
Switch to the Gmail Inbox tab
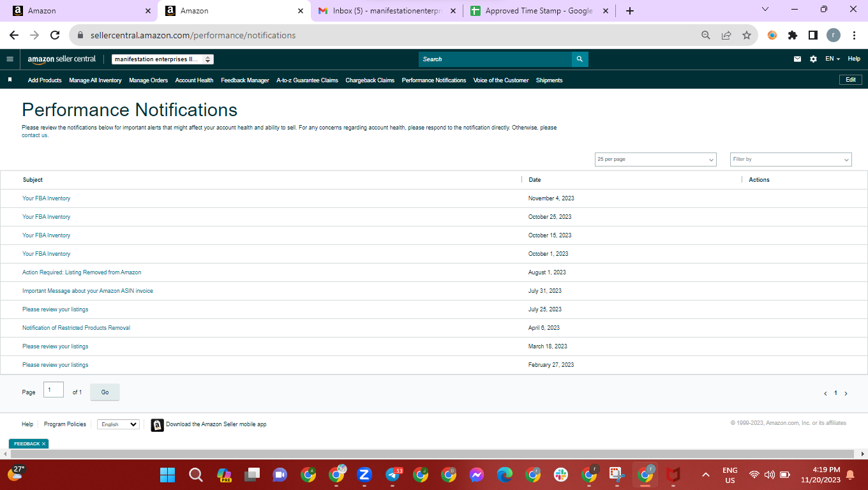pos(386,11)
